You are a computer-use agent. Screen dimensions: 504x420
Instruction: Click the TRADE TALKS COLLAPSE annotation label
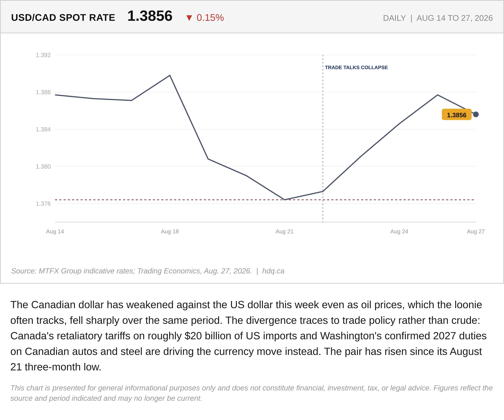click(x=356, y=68)
